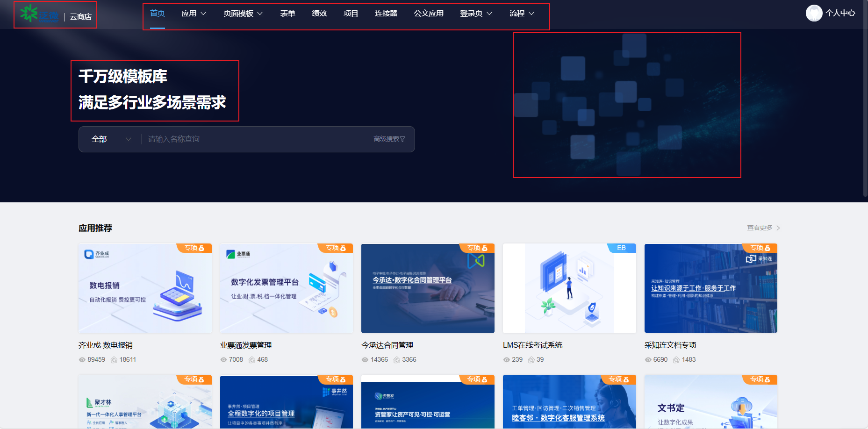Click install-count icon under 今承达合同管理
868x429 pixels.
[397, 360]
